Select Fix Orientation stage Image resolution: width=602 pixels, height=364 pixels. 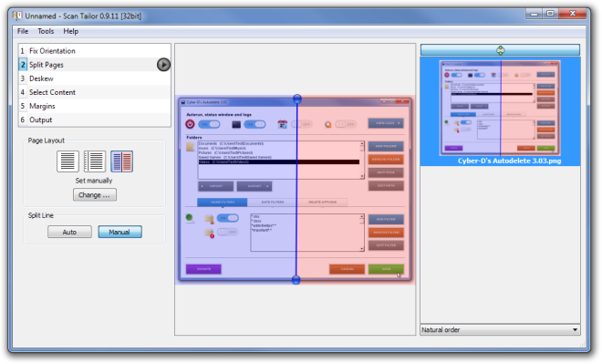[x=95, y=51]
